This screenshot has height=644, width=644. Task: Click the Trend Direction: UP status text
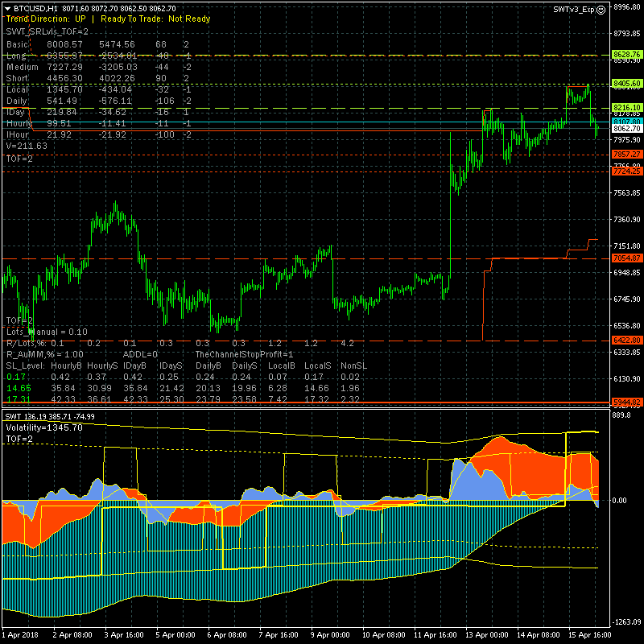(45, 18)
